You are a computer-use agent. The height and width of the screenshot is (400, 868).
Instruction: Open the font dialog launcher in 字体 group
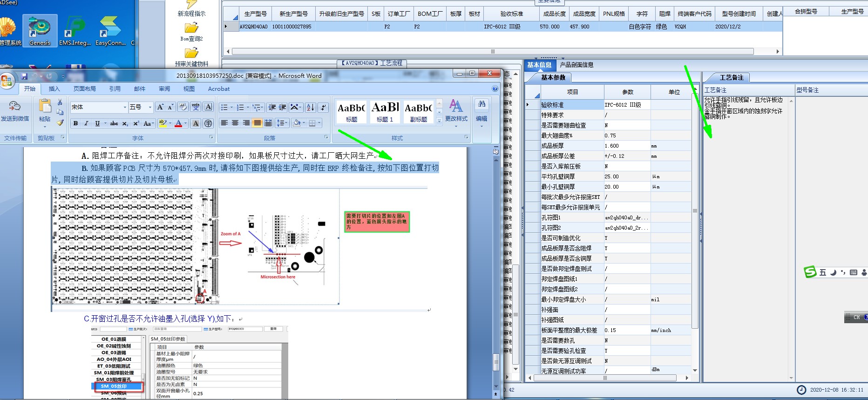pyautogui.click(x=211, y=137)
